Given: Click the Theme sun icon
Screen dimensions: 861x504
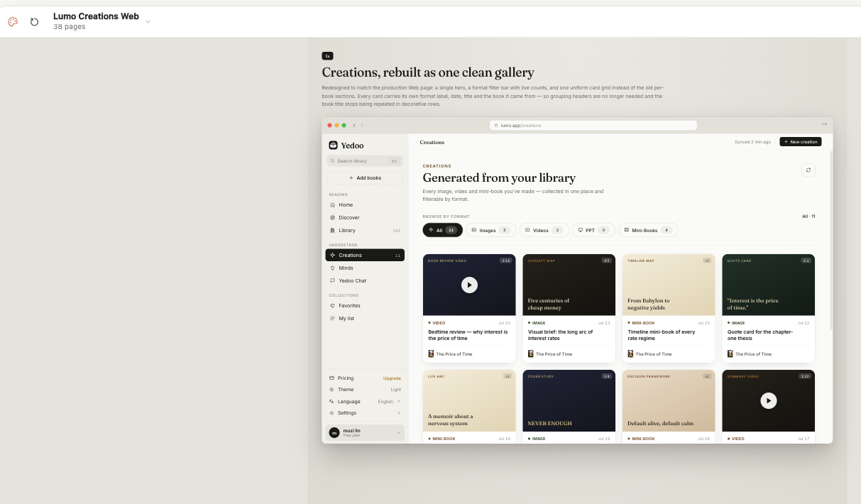Looking at the screenshot, I should pyautogui.click(x=331, y=389).
